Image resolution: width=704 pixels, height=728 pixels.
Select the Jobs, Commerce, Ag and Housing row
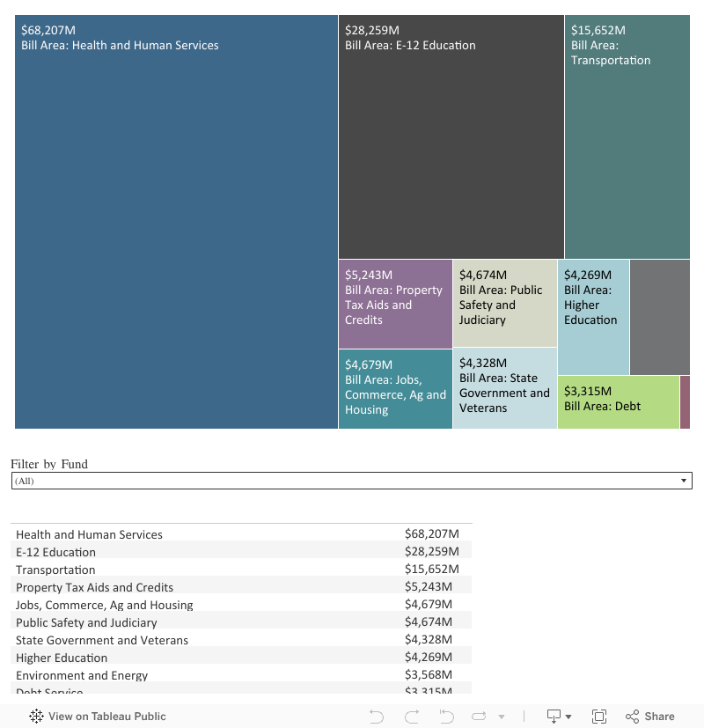[104, 605]
